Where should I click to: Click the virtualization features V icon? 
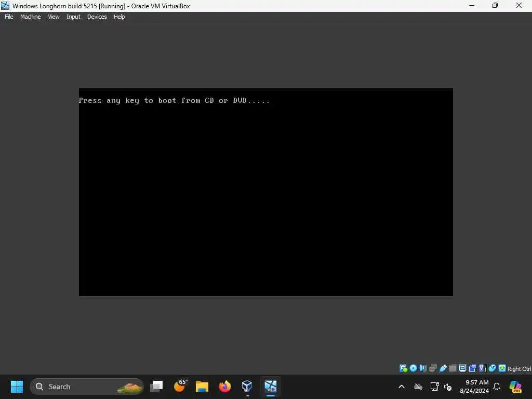[482, 368]
